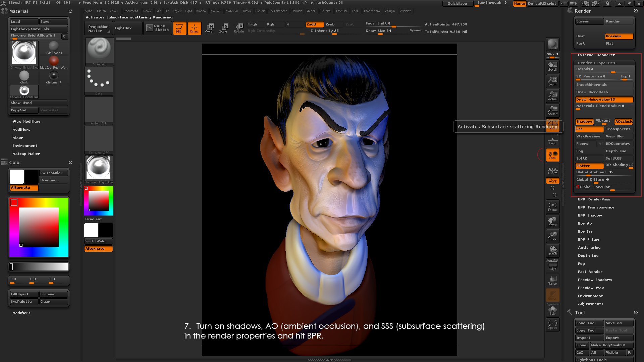Open the Render menu in menu bar

click(297, 11)
